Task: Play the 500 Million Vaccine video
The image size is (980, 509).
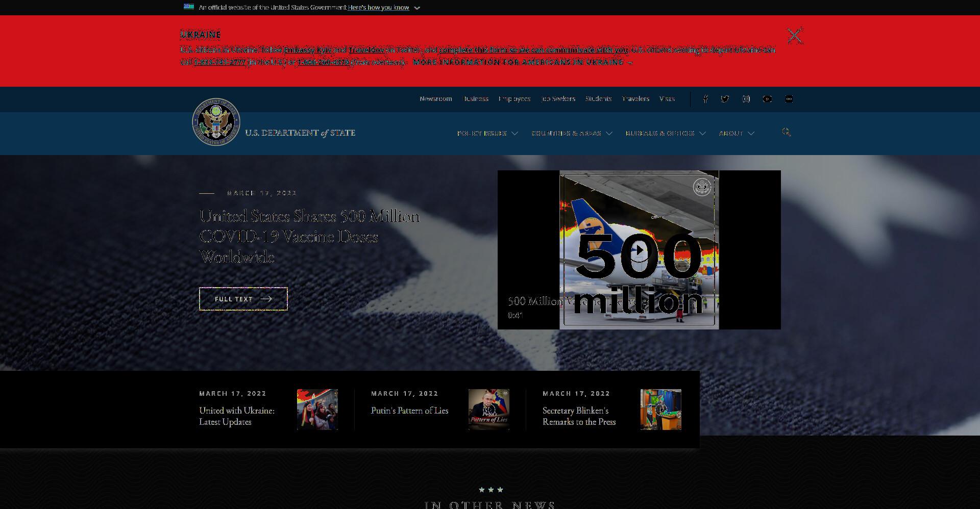Action: [x=639, y=250]
